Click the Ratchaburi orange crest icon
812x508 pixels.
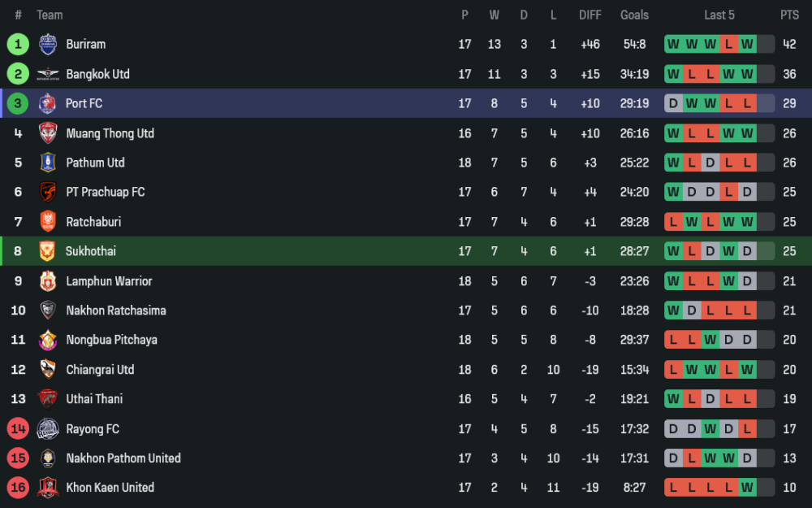48,222
